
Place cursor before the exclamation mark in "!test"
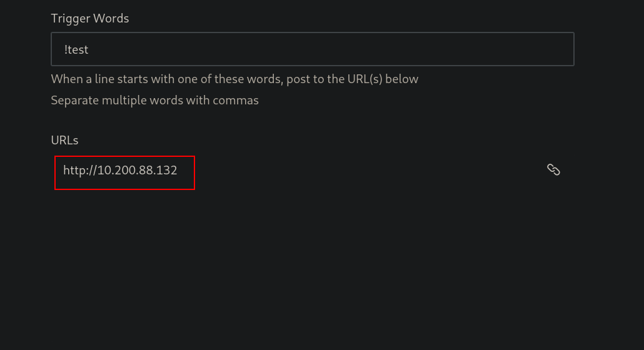tap(64, 49)
